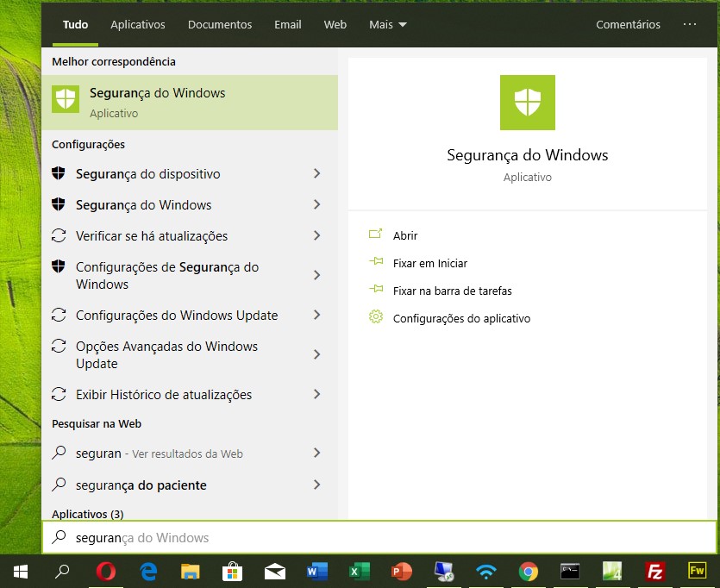Launch Word from taskbar

(x=316, y=572)
